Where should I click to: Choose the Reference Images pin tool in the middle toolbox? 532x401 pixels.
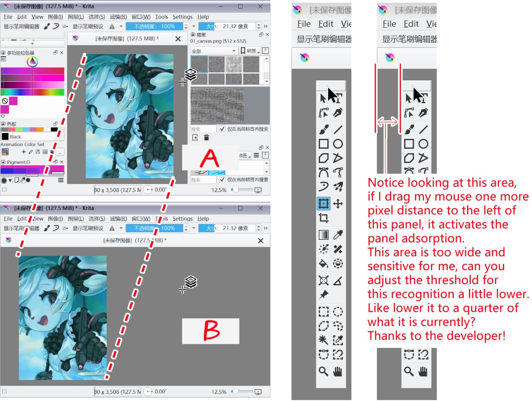pos(323,295)
